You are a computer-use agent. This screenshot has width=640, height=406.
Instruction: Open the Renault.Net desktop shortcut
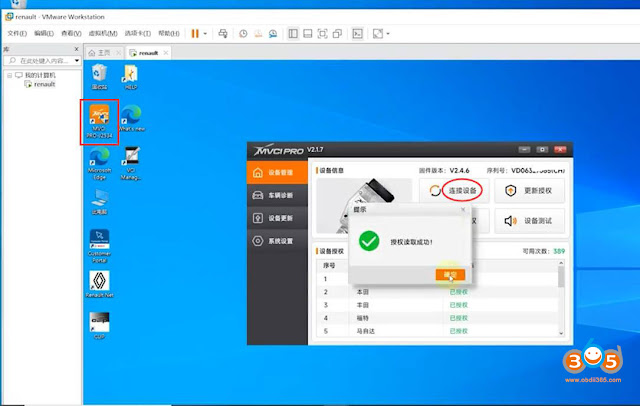pos(99,284)
